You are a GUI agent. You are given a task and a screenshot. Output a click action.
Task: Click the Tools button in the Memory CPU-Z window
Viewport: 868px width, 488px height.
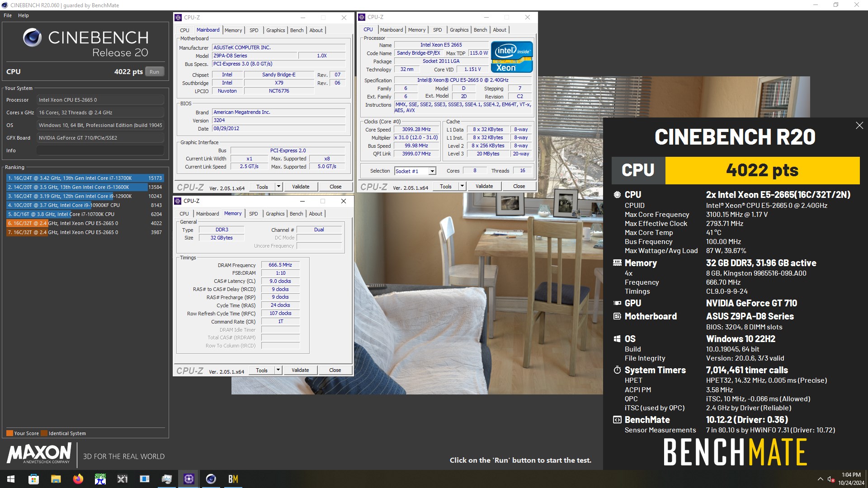(x=261, y=370)
